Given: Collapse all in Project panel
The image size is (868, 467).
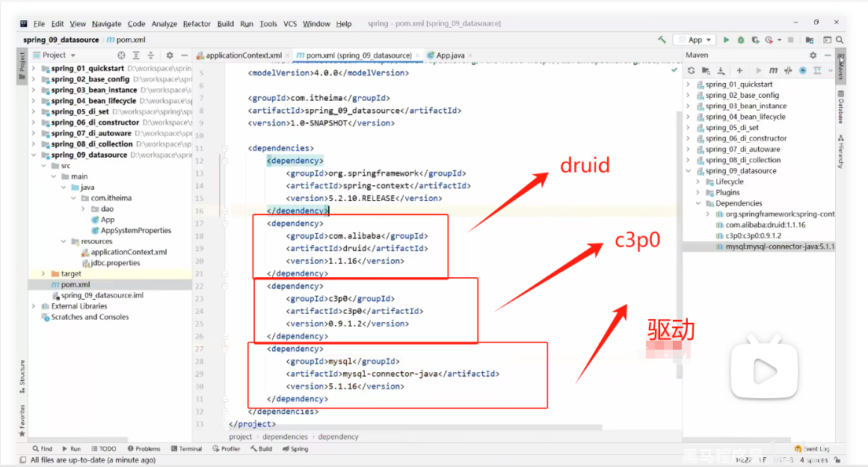Looking at the screenshot, I should (x=150, y=55).
